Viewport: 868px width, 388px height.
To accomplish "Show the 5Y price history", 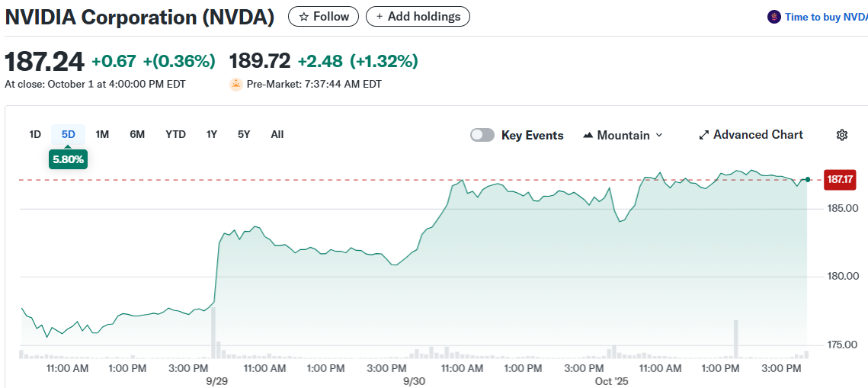I will click(244, 134).
